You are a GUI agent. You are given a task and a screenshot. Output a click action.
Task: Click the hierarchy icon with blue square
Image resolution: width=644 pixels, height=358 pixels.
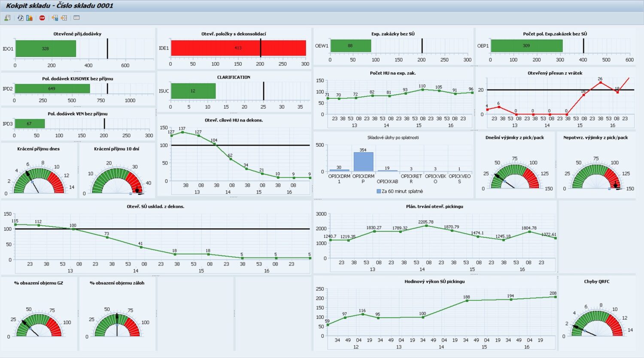click(x=55, y=18)
